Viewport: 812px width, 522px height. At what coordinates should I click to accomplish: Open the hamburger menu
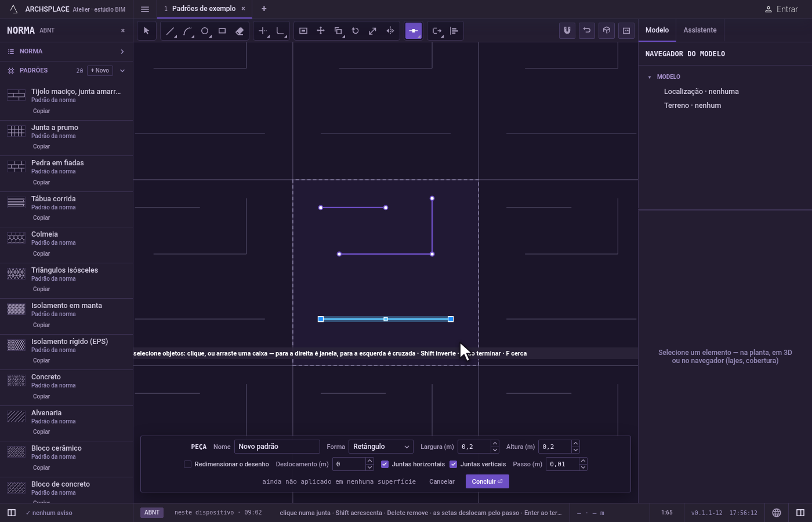click(x=145, y=9)
